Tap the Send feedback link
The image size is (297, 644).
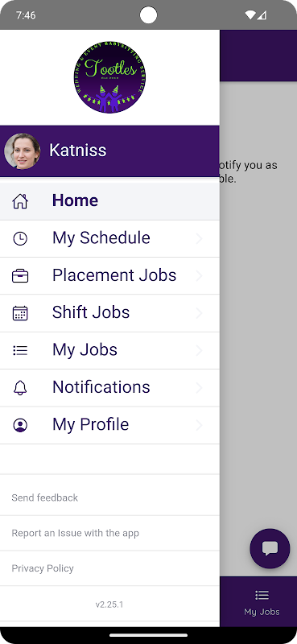click(x=45, y=497)
